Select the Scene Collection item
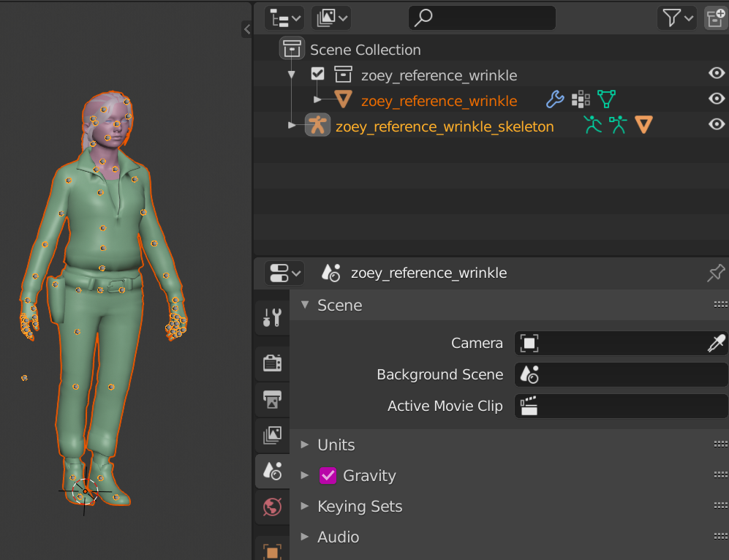Viewport: 729px width, 560px height. tap(365, 50)
